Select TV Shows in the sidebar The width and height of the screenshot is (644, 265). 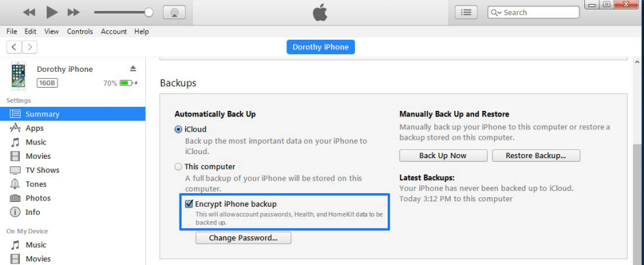[42, 170]
